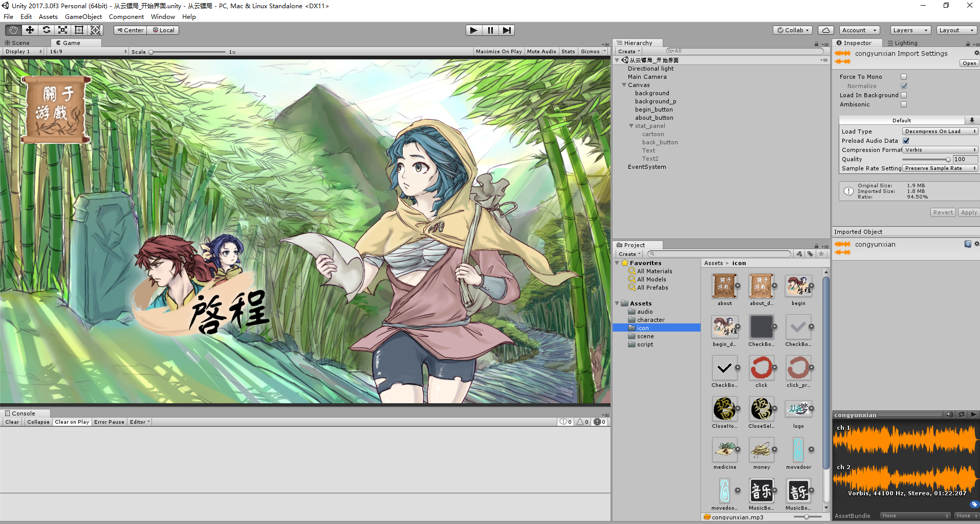Select the medicine icon asset
The image size is (980, 524).
(725, 450)
